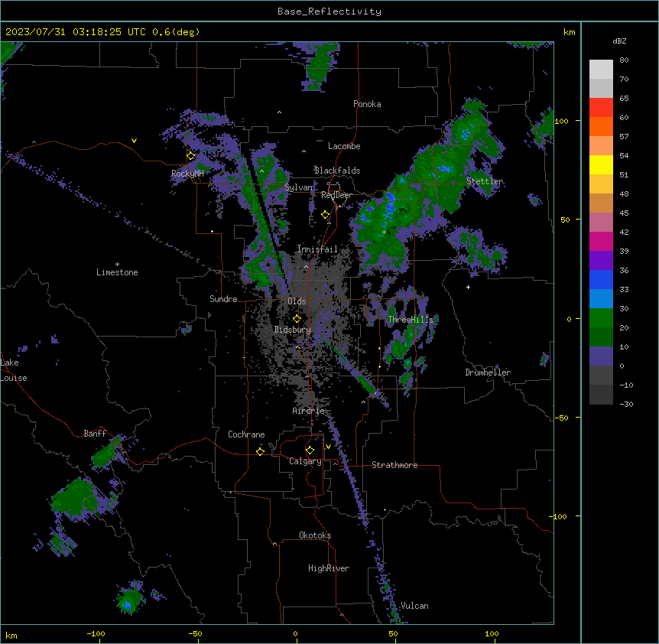The width and height of the screenshot is (659, 644).
Task: Click the Okotoks city label
Action: click(315, 535)
